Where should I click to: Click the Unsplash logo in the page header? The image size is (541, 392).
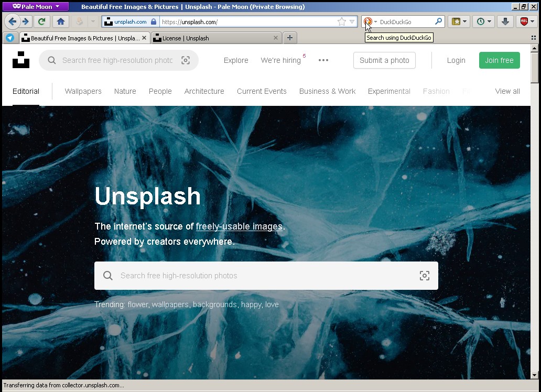pos(20,60)
